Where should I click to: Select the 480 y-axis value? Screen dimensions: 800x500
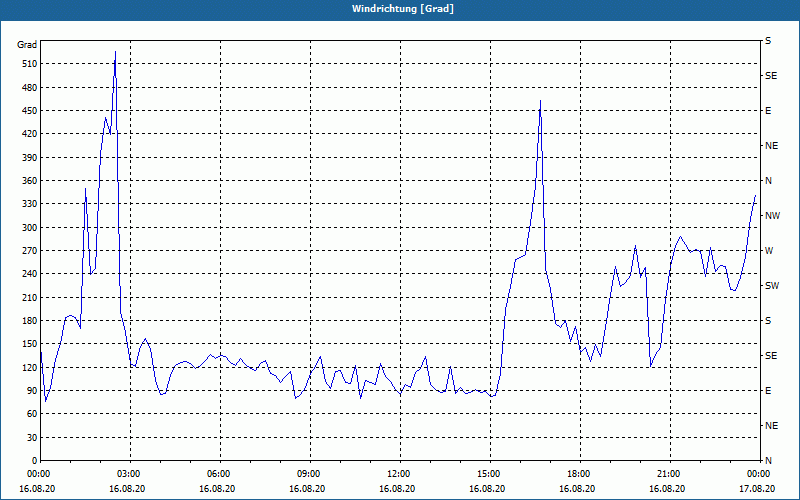(x=30, y=87)
